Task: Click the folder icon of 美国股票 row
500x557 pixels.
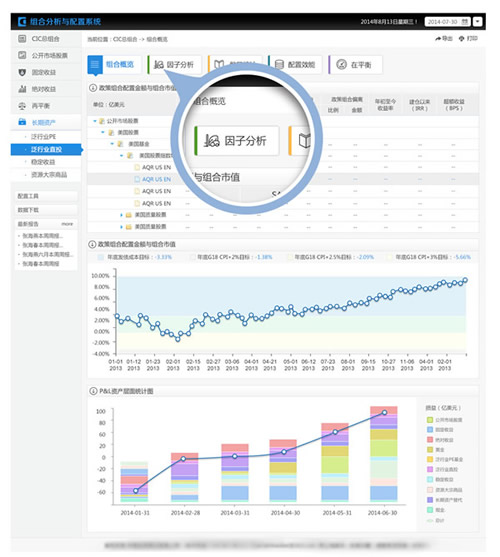Action: [111, 133]
